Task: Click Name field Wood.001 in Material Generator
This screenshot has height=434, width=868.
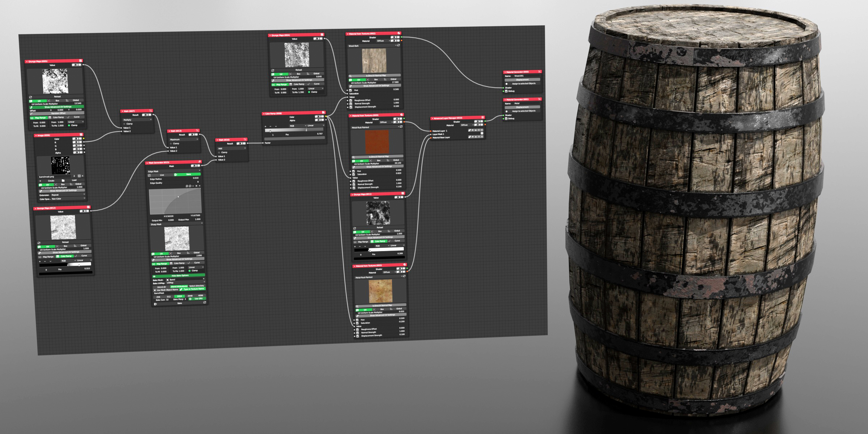Action: tap(527, 76)
